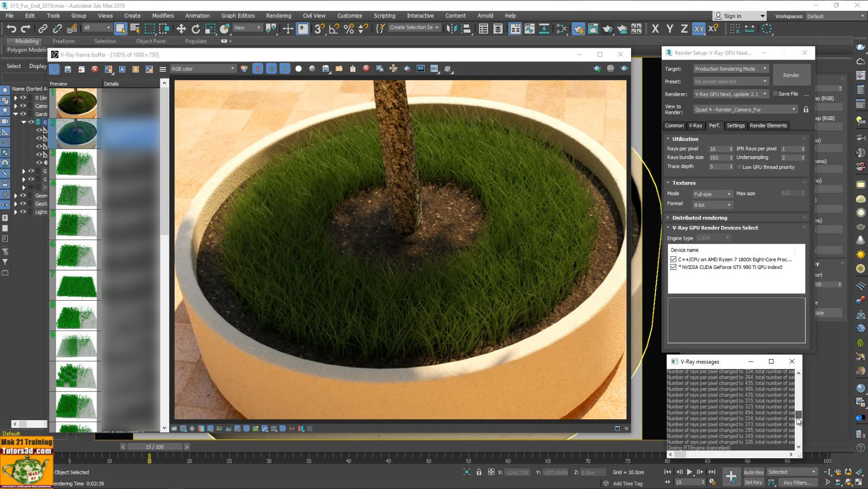The height and width of the screenshot is (489, 868).
Task: Restrict transform to XY plane
Action: point(699,29)
